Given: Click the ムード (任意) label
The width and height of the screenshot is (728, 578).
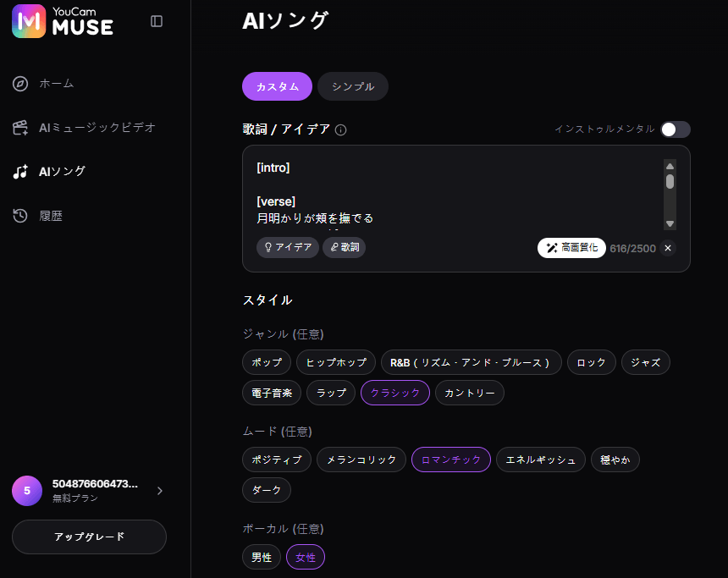Looking at the screenshot, I should point(277,432).
